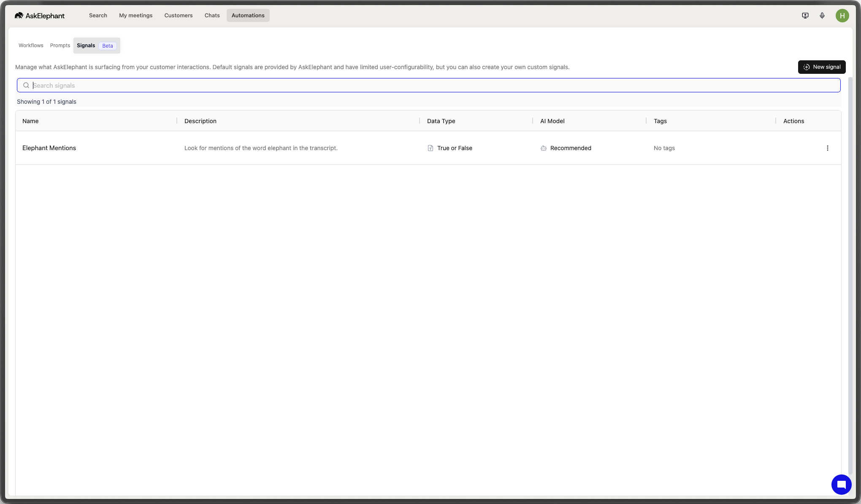Click the AskElephant logo
The height and width of the screenshot is (504, 861).
[40, 16]
